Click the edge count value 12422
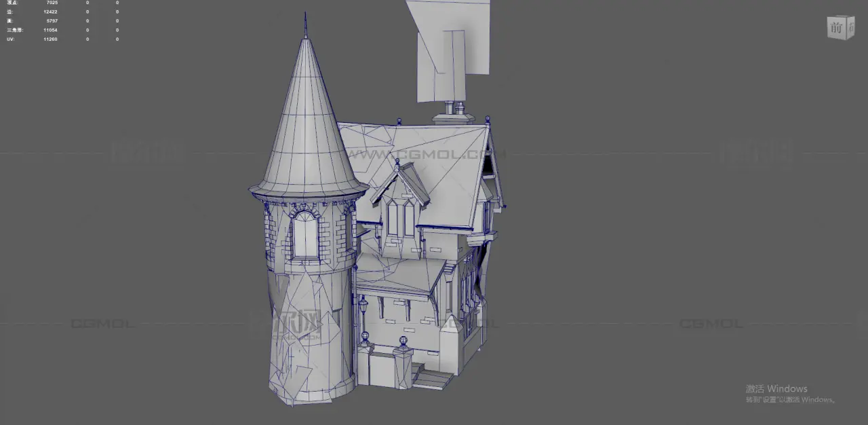The image size is (868, 425). [x=50, y=12]
